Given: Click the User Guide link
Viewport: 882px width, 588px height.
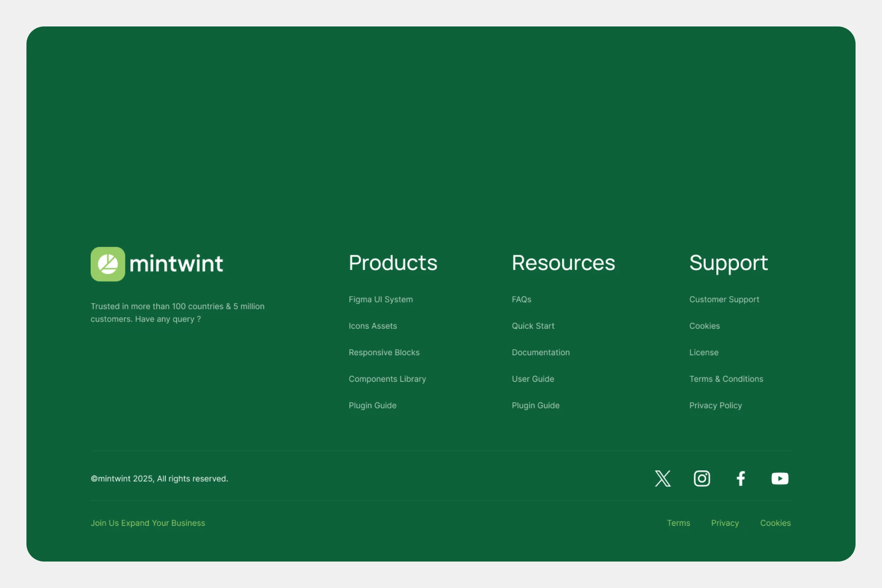Looking at the screenshot, I should click(x=533, y=379).
